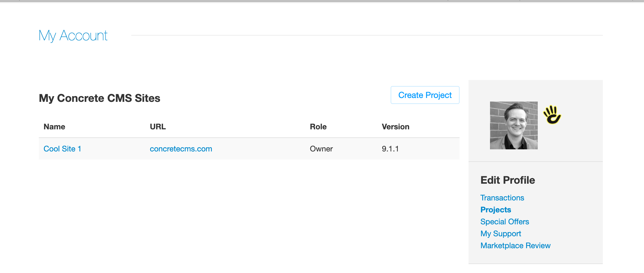Open the Special Offers link
Image resolution: width=644 pixels, height=273 pixels.
505,222
